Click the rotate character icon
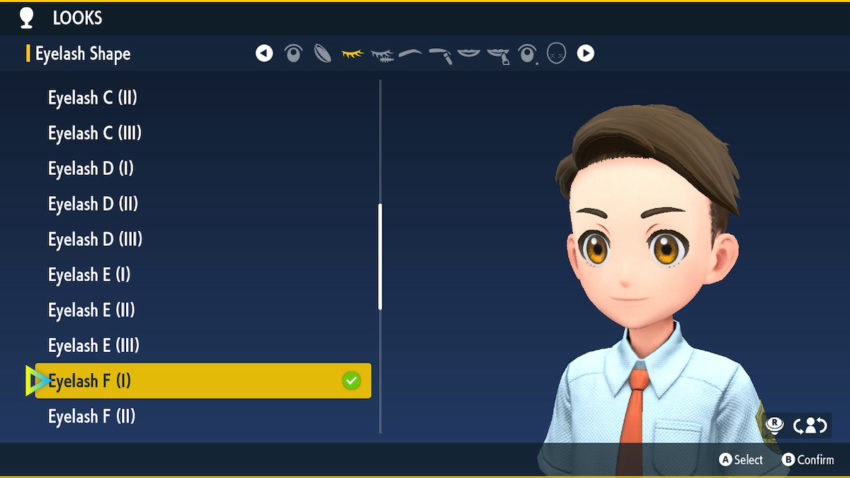 (x=810, y=425)
